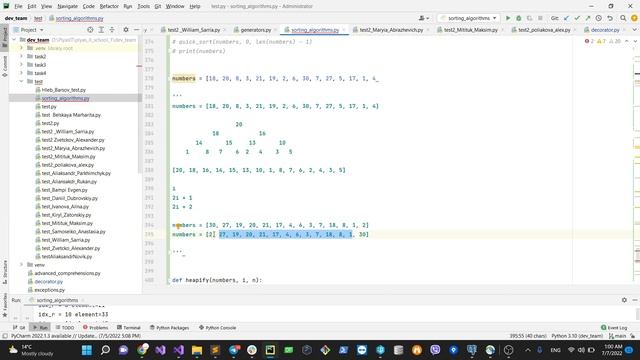Open Run panel settings gear
This screenshot has width=640, height=360.
coord(624,300)
